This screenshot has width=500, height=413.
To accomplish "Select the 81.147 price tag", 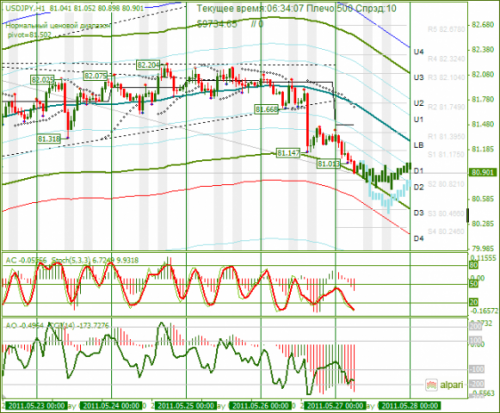I will [288, 153].
